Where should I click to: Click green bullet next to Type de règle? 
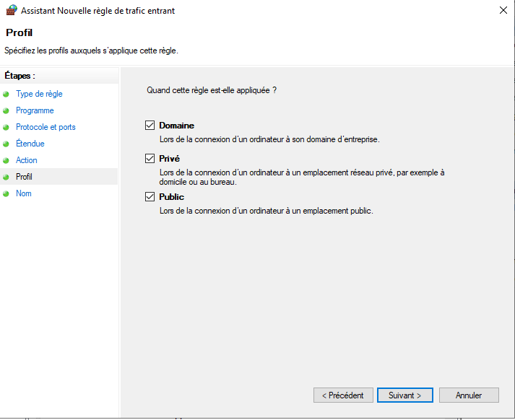[x=6, y=94]
